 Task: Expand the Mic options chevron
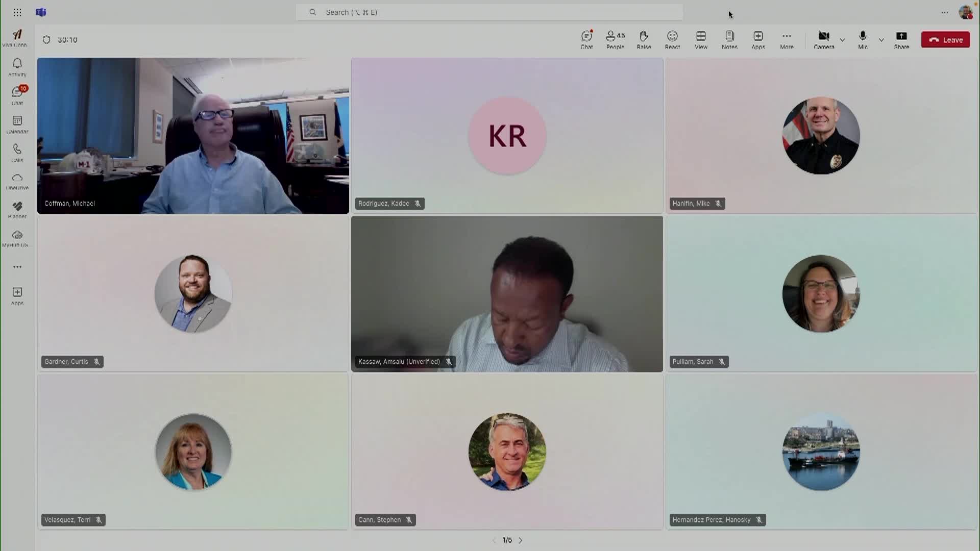[881, 40]
